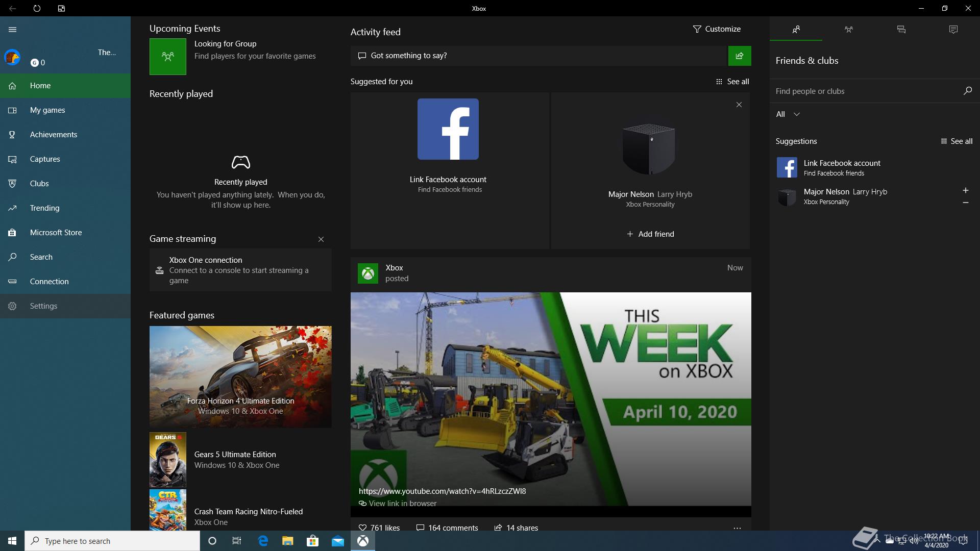Image resolution: width=980 pixels, height=551 pixels.
Task: Open Forza Horizon 4 Ultimate Edition featured game
Action: [x=240, y=377]
